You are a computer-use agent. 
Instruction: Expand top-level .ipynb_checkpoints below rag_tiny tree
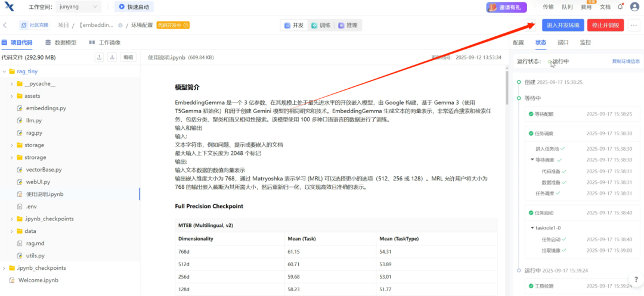4,268
